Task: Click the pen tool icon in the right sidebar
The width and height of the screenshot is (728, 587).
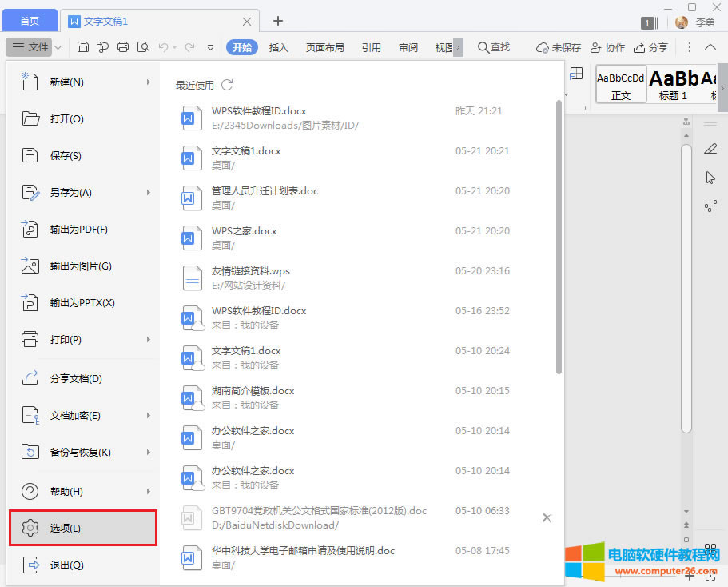Action: point(710,149)
